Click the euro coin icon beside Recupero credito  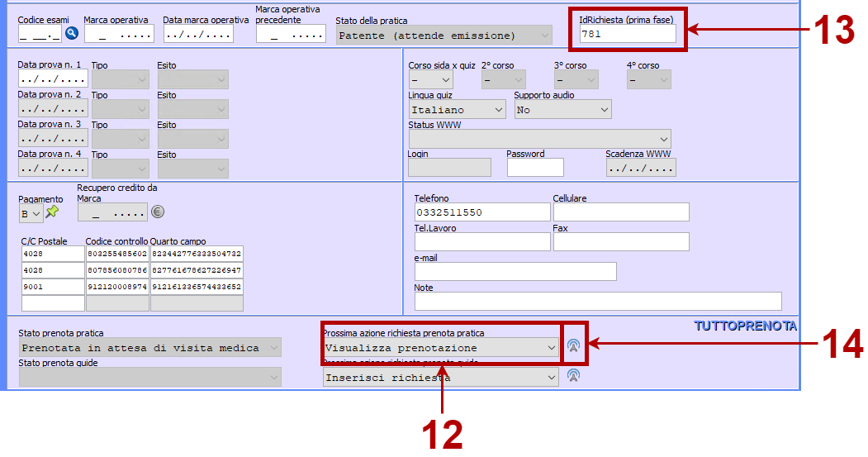158,212
